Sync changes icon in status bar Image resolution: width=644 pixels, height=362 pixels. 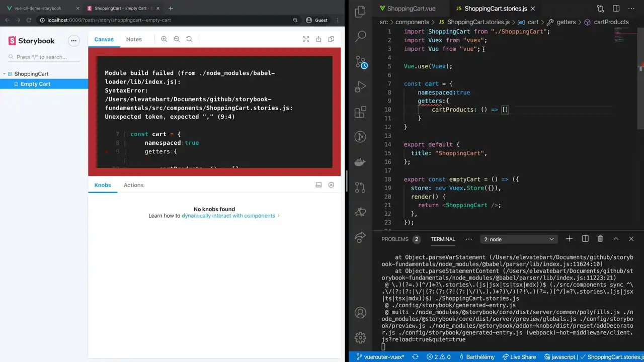415,356
